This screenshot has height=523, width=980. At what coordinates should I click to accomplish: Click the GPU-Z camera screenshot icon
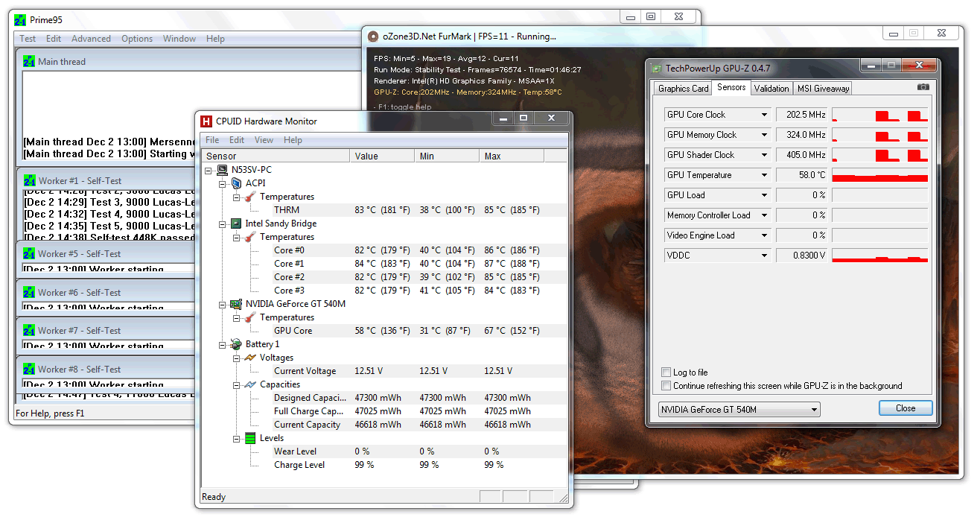click(923, 87)
